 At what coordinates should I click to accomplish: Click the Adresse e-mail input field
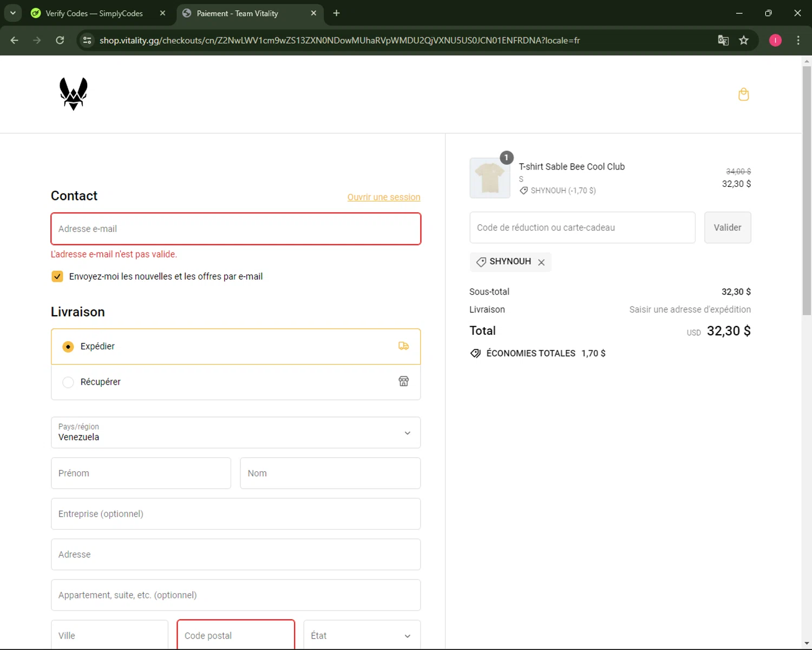[235, 229]
